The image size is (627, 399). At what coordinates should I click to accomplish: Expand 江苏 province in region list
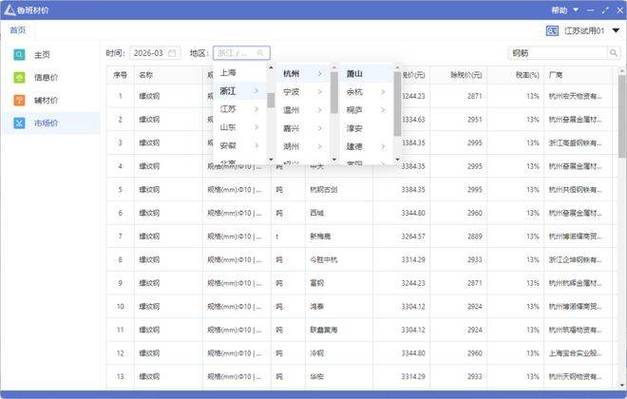pos(239,109)
